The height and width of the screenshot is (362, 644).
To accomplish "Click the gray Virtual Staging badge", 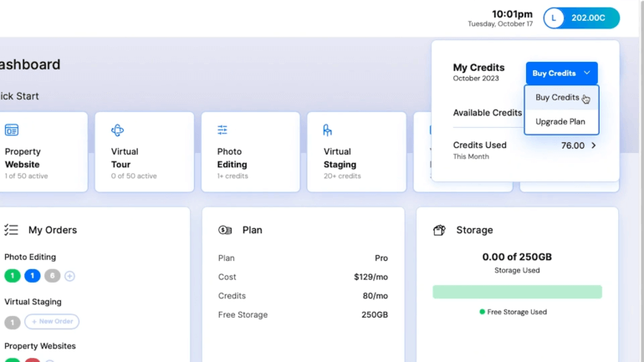I will pyautogui.click(x=13, y=322).
